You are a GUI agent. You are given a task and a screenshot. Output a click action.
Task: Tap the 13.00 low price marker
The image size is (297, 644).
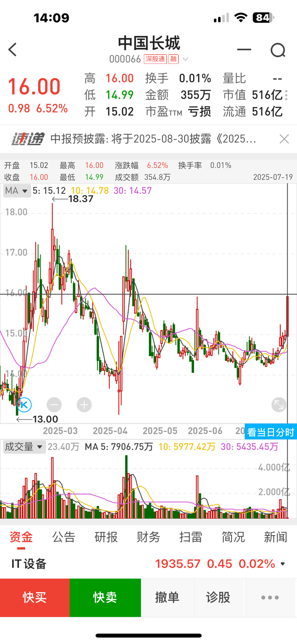click(x=45, y=419)
